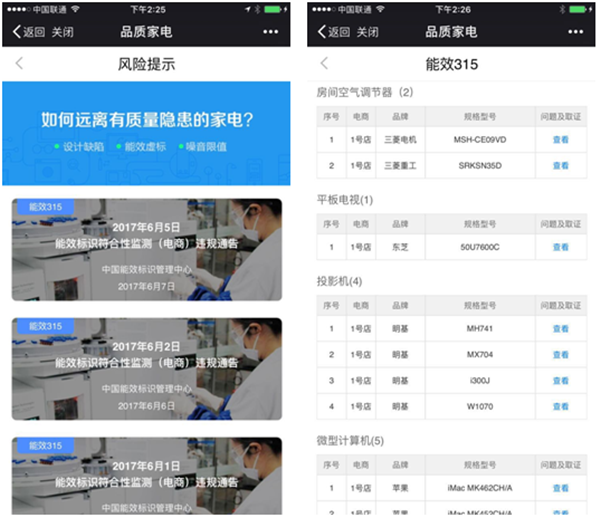Select model cell iMac MK462CH/A

(x=480, y=488)
